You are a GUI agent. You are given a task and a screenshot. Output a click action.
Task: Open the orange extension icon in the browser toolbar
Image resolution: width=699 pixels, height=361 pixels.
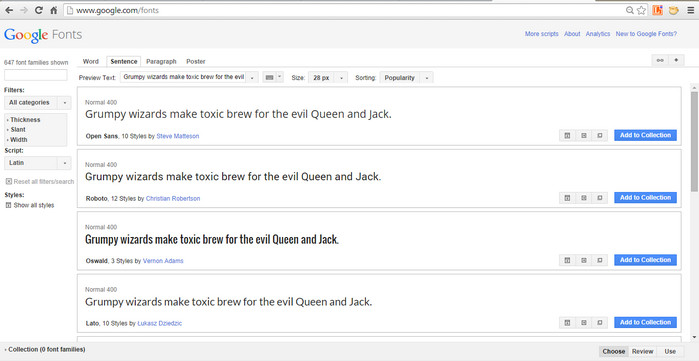click(658, 10)
